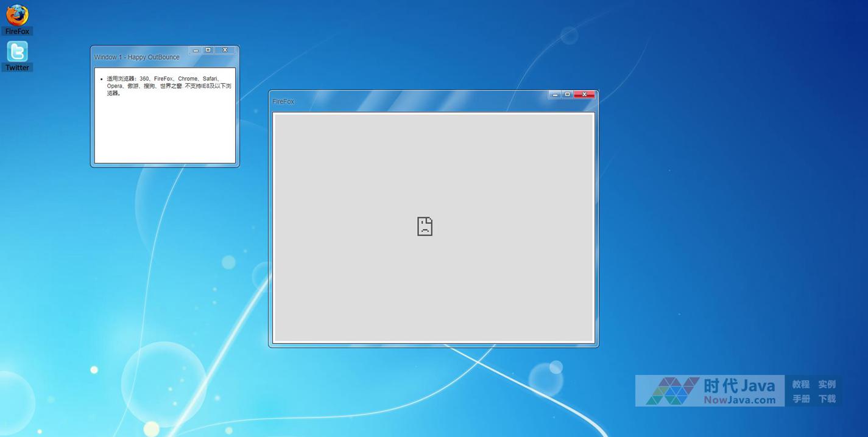Open the 手册 link in watermark
This screenshot has height=437, width=868.
800,399
